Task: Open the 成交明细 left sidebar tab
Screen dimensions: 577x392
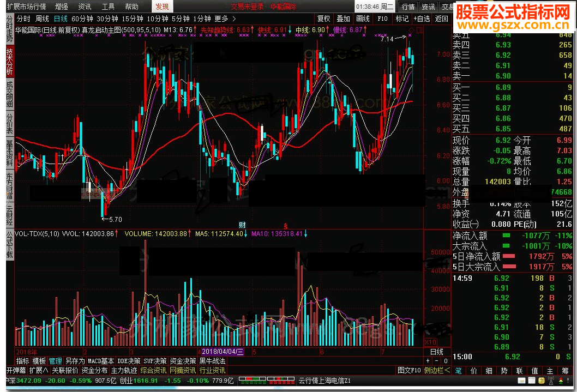Action: pyautogui.click(x=10, y=94)
